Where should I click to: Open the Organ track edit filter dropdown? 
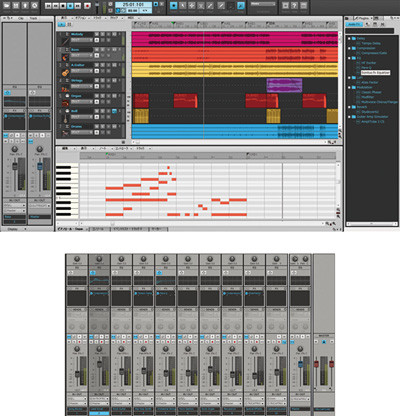pos(82,101)
